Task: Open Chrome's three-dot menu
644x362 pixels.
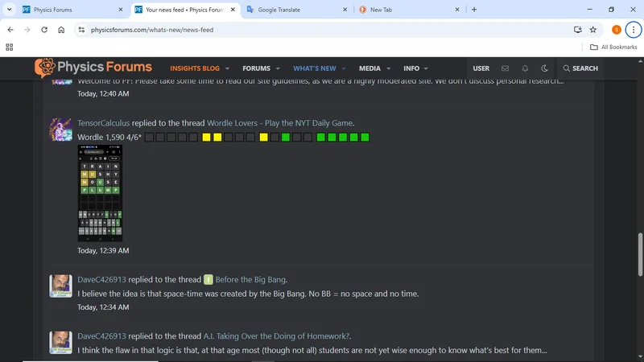Action: click(634, 30)
